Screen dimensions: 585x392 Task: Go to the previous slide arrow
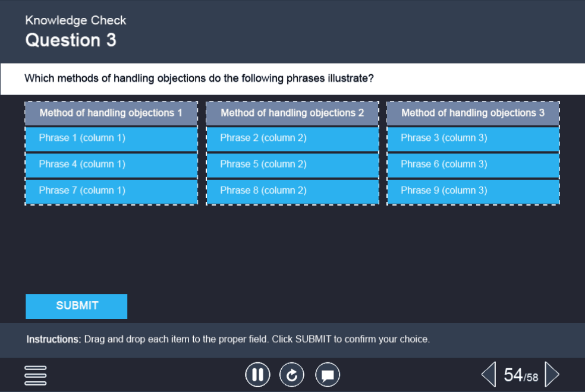[488, 375]
